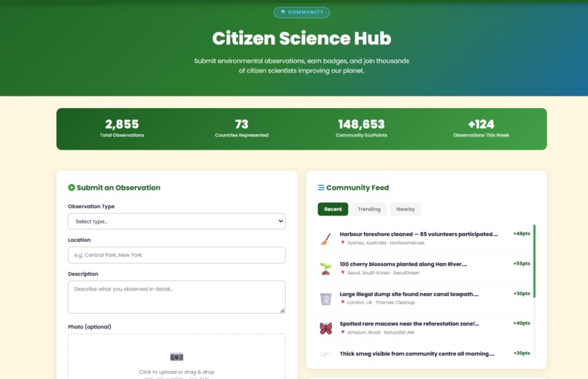This screenshot has width=588, height=379.
Task: Click the location pin next to Sydney, Australia
Action: tap(342, 242)
